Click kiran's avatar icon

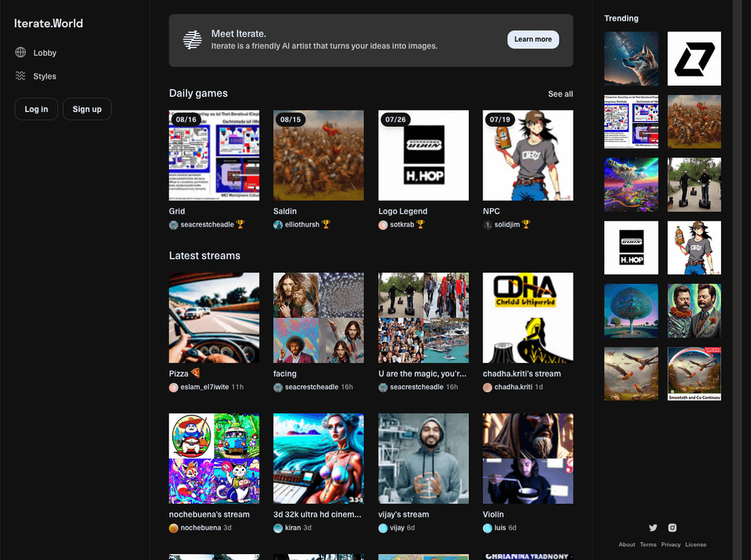278,528
